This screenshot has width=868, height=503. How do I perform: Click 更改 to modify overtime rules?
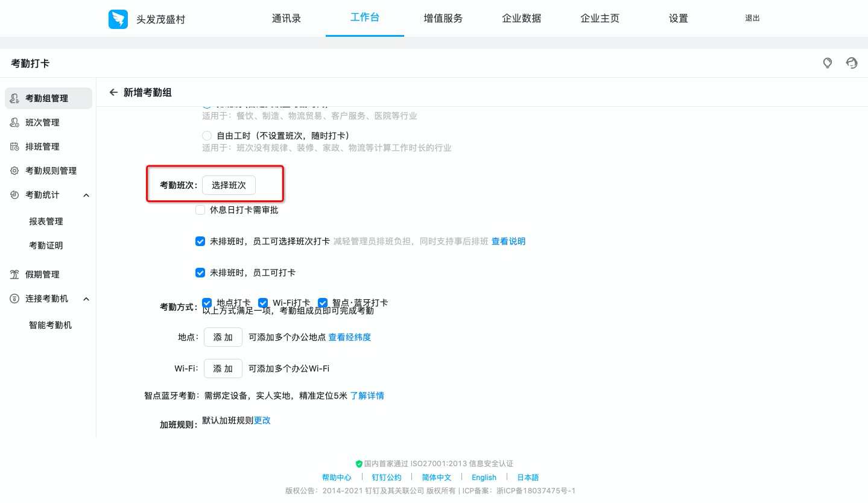262,420
